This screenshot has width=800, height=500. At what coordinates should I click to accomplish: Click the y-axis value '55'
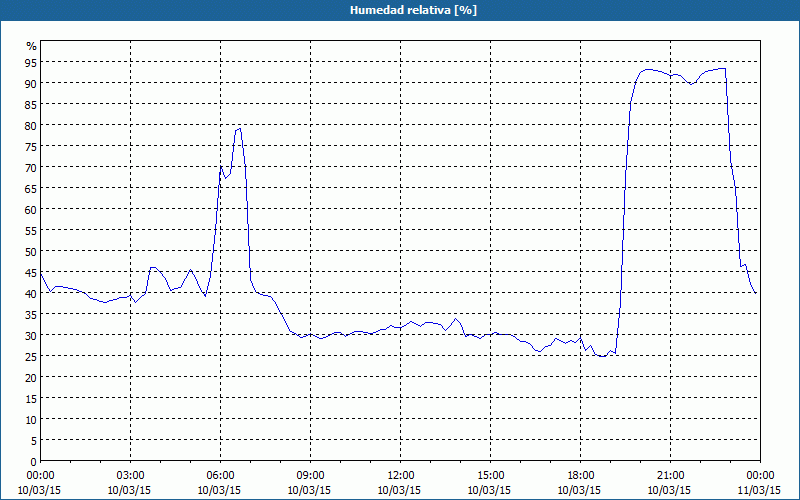(x=31, y=231)
